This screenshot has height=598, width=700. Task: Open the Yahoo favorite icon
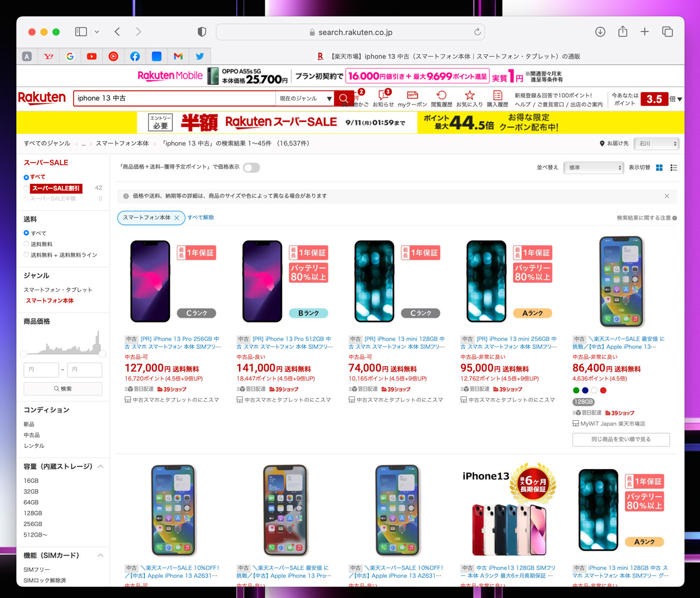(x=48, y=56)
